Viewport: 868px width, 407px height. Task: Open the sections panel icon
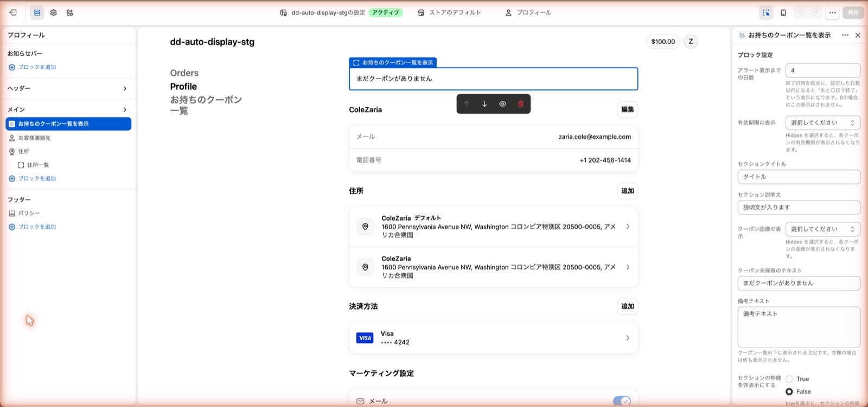coord(37,12)
